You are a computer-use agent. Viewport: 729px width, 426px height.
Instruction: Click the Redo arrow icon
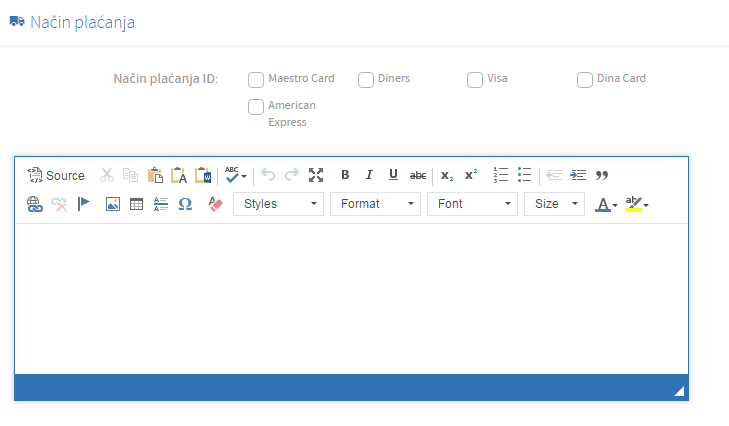tap(292, 175)
